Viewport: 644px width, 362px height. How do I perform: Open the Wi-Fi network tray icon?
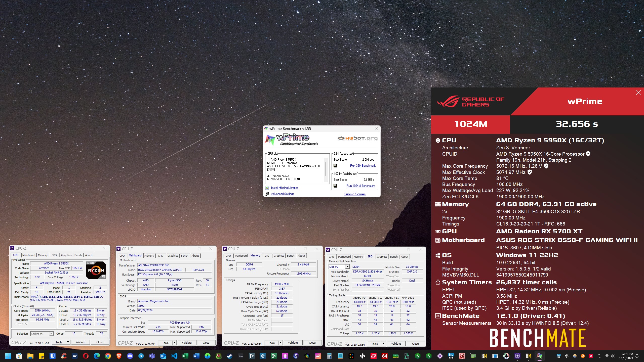pyautogui.click(x=607, y=356)
